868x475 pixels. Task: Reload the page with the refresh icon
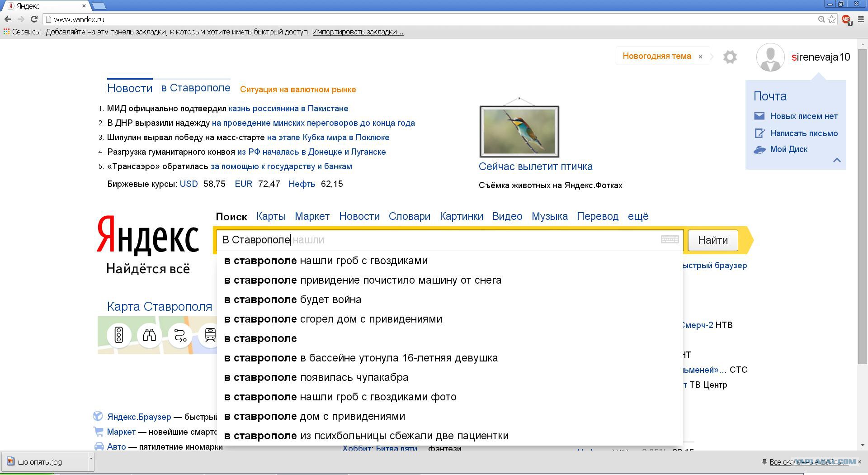(x=34, y=19)
